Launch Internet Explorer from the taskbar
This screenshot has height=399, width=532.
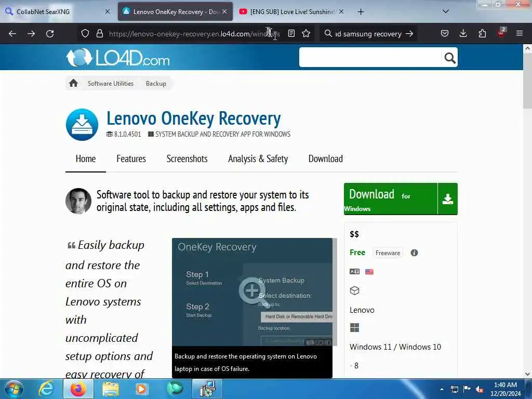point(46,389)
